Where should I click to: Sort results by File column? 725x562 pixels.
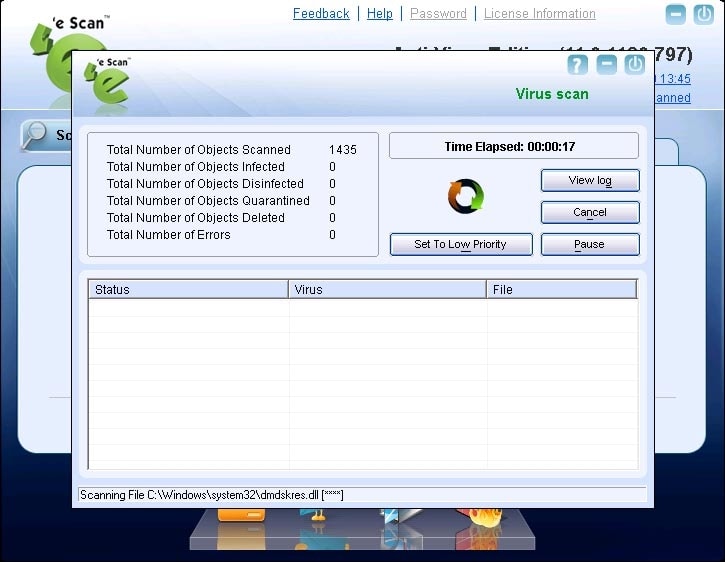pyautogui.click(x=562, y=290)
